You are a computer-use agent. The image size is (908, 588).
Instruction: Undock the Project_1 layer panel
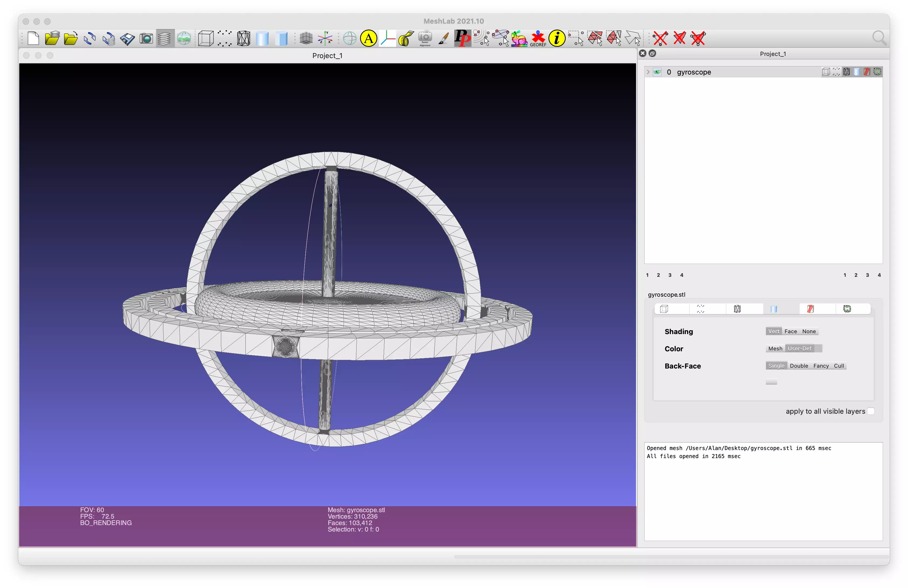652,53
